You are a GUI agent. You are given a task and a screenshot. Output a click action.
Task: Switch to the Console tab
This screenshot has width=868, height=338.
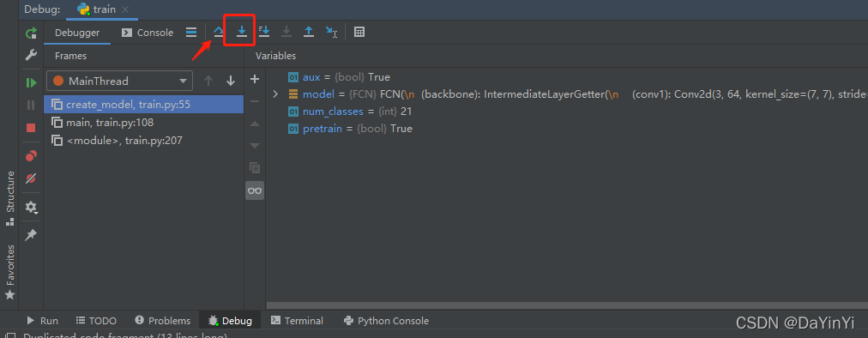click(x=148, y=33)
